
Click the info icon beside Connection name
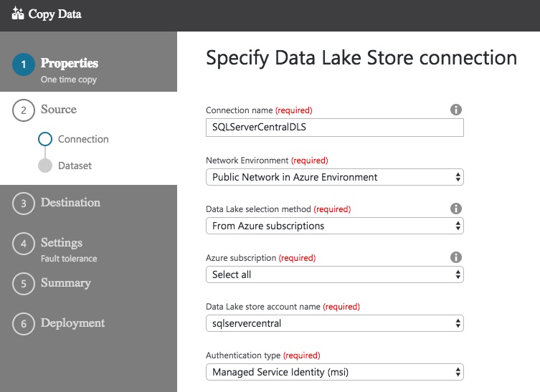click(x=455, y=110)
